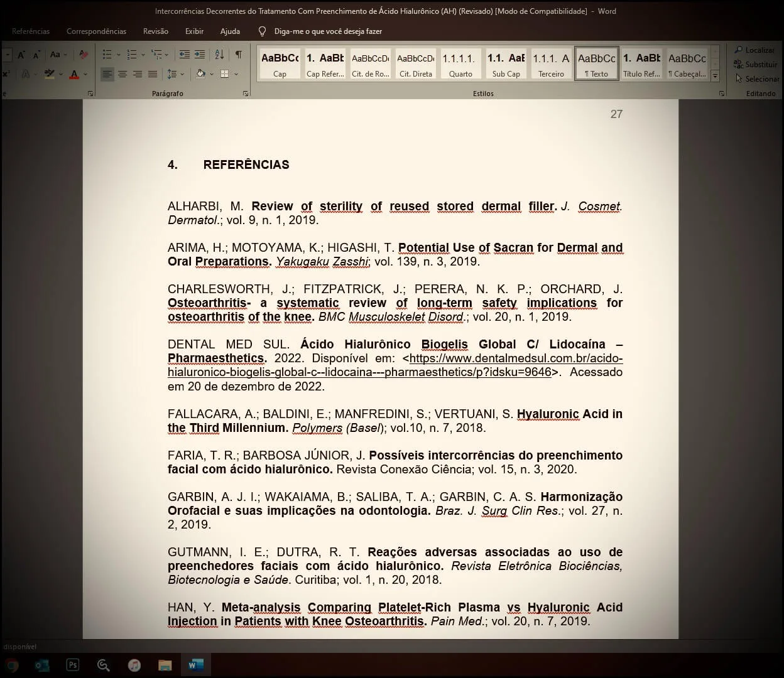This screenshot has height=678, width=784.
Task: Click the Sort (A-Z) icon
Action: [219, 55]
